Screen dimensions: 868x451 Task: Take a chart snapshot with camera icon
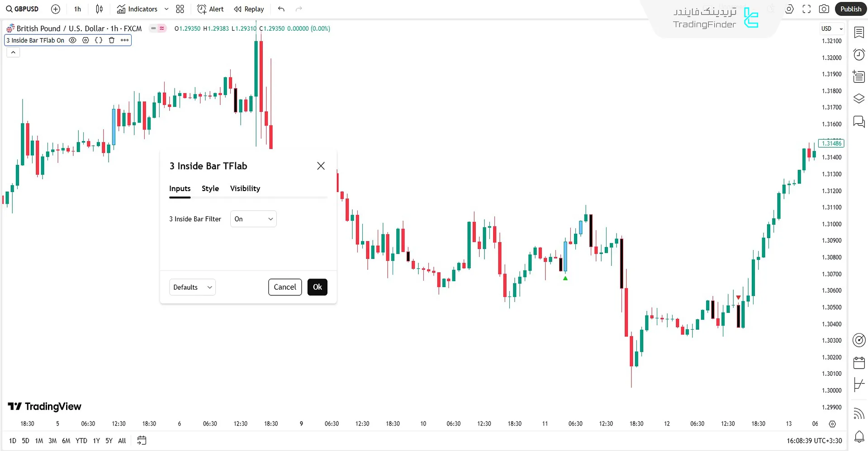[824, 9]
